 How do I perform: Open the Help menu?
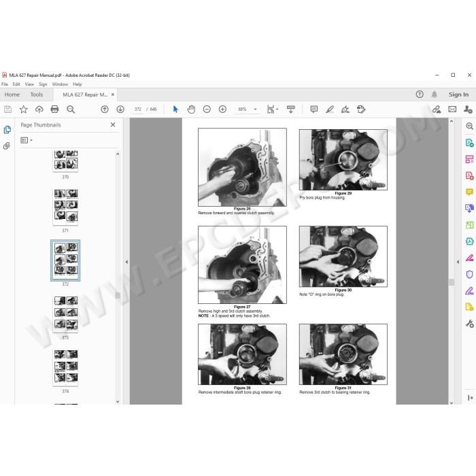(77, 84)
